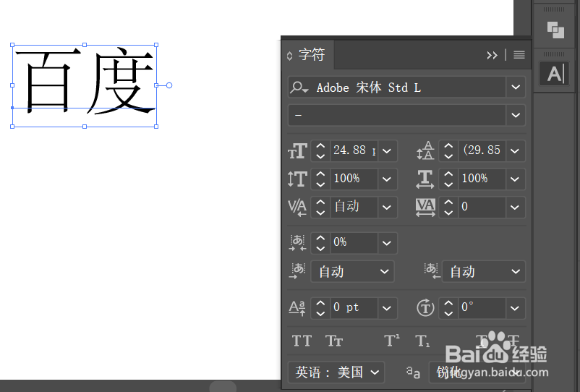This screenshot has height=392, width=580.
Task: Click the tracking field showing 0
Action: [482, 207]
